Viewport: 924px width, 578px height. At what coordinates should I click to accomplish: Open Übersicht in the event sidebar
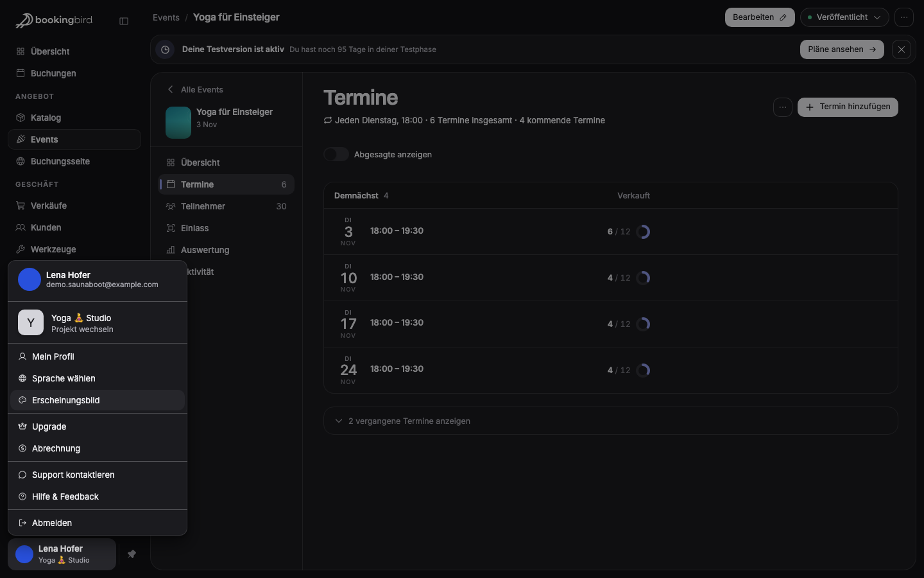[x=227, y=162]
